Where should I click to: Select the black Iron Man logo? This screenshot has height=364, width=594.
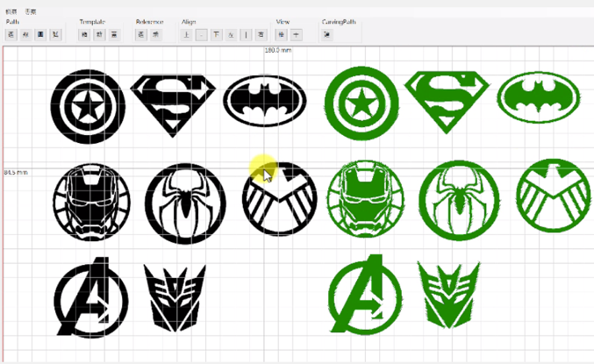click(91, 202)
